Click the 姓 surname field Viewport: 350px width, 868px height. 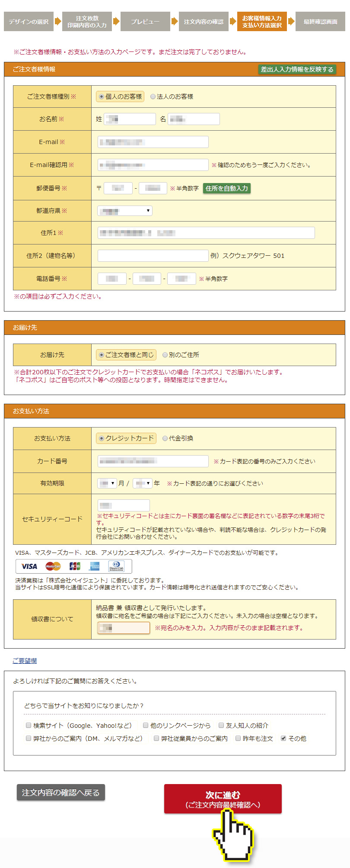click(x=130, y=119)
